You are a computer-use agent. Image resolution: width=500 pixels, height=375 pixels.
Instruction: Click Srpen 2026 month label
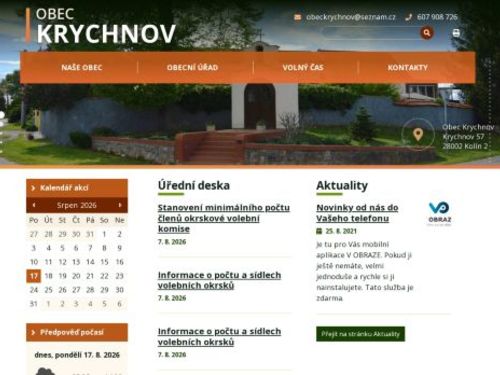pyautogui.click(x=77, y=205)
